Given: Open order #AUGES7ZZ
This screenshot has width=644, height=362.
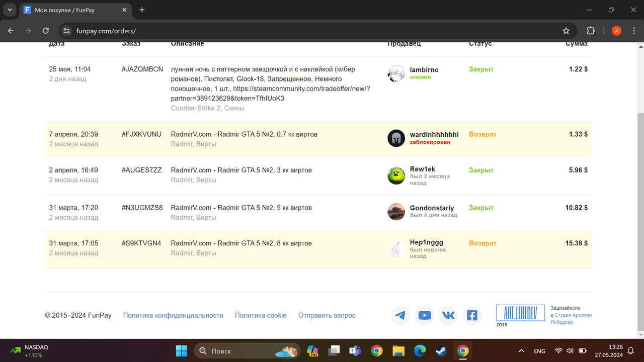Looking at the screenshot, I should coord(141,170).
